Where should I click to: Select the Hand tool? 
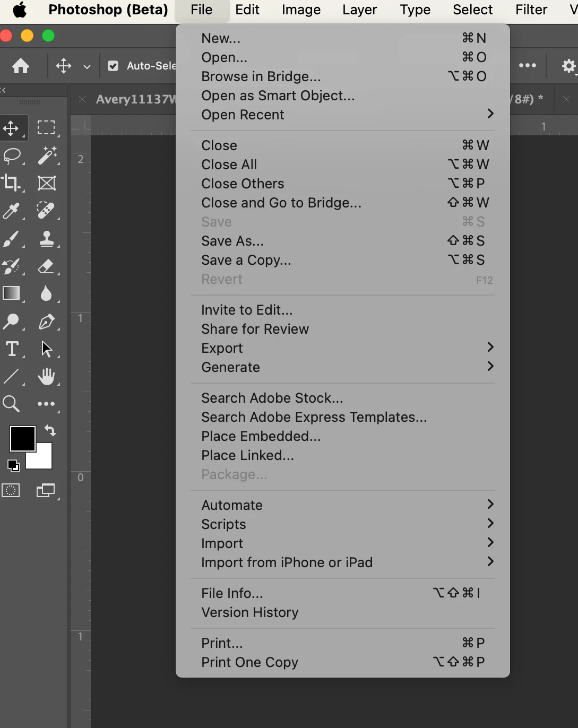click(47, 376)
